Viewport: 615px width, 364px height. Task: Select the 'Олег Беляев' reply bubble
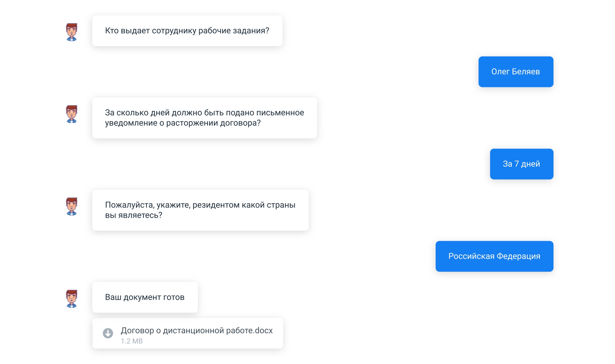516,72
